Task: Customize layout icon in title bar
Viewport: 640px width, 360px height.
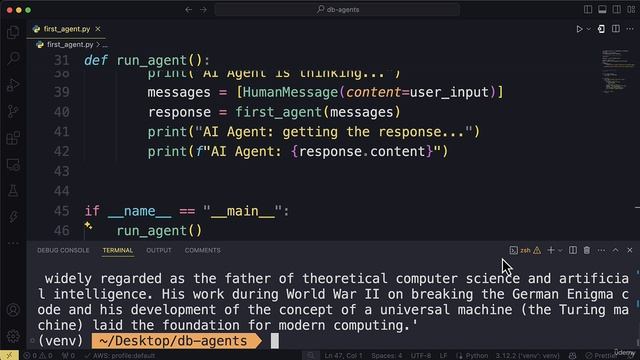Action: coord(631,9)
